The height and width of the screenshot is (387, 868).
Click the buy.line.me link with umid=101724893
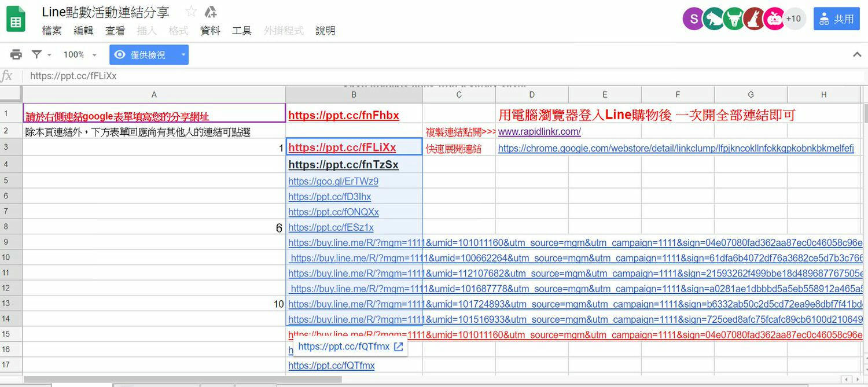click(x=575, y=304)
